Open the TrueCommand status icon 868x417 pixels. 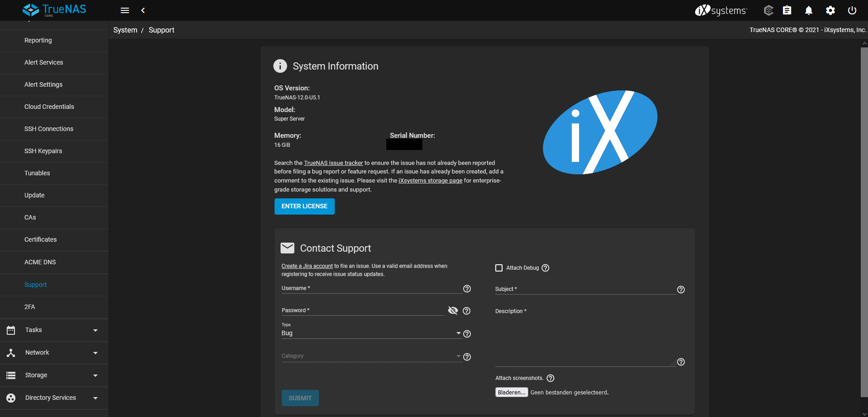pos(768,10)
